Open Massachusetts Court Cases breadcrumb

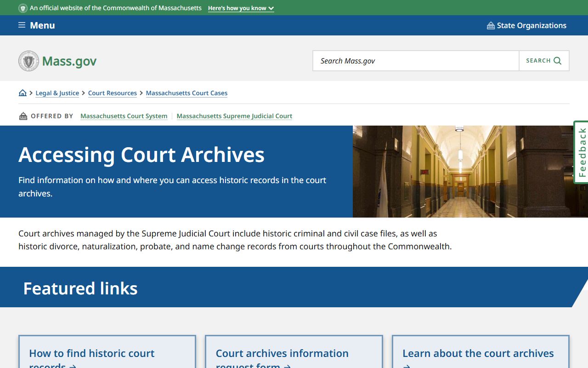[187, 93]
